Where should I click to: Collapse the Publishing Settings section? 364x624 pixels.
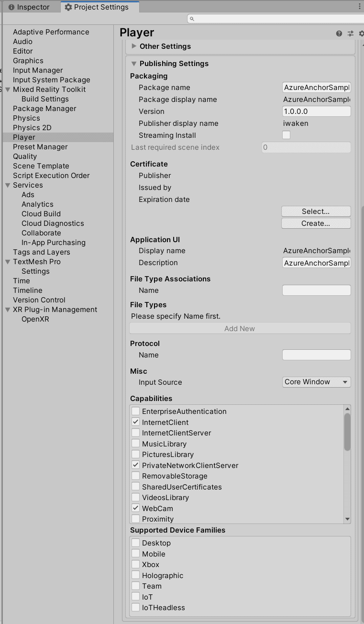134,63
